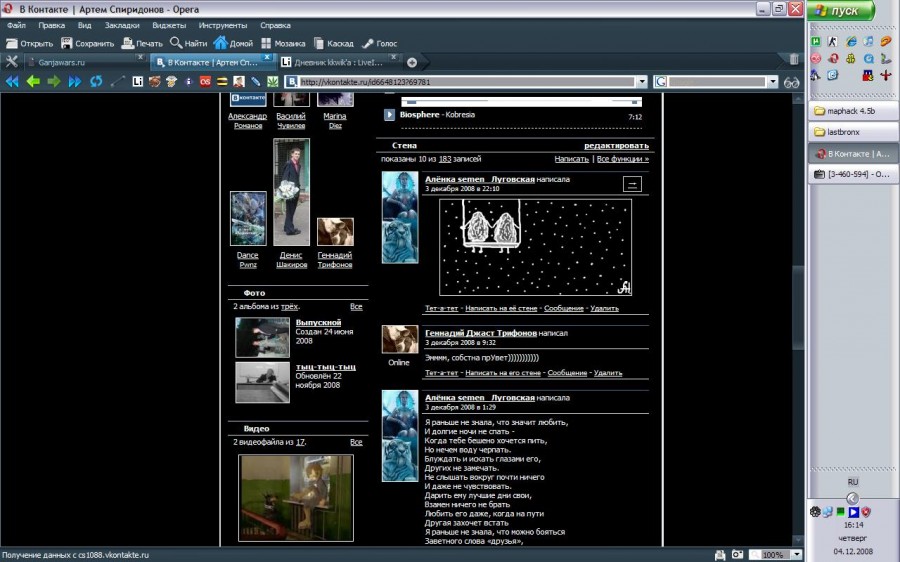Click the binoculars search icon
This screenshot has width=900, height=562.
click(792, 82)
